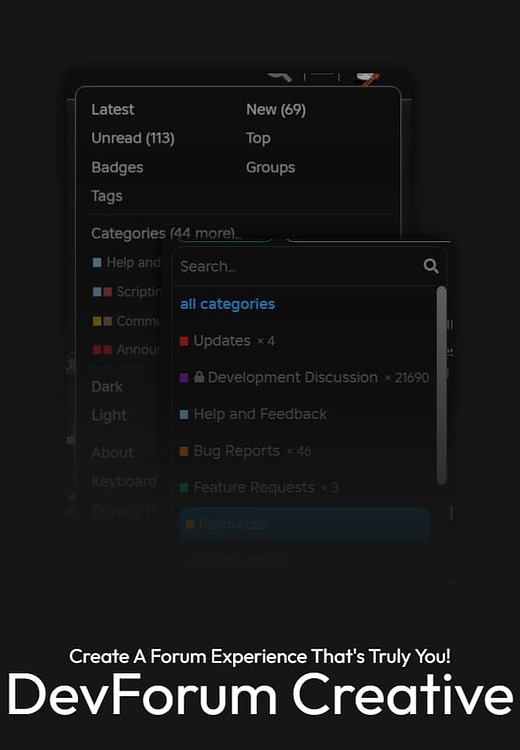Click the red Updates color badge
Screen dimensions: 520x750
pos(184,341)
